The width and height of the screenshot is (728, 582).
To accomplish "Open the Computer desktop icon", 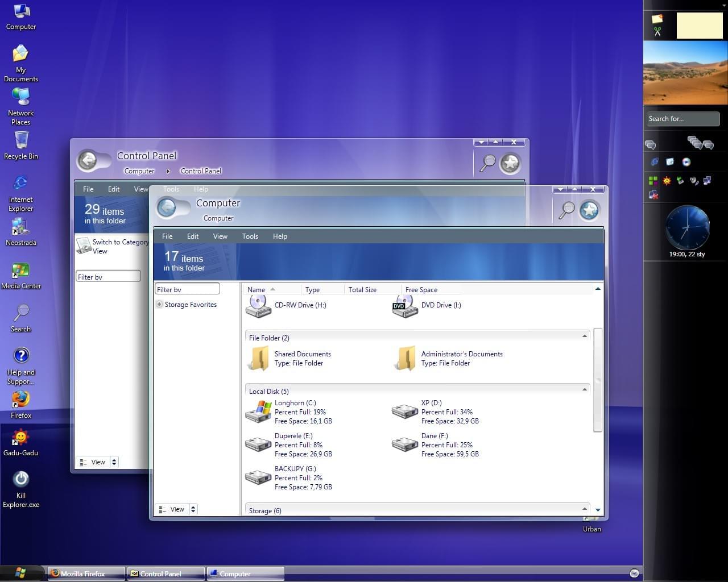I will coord(21,17).
